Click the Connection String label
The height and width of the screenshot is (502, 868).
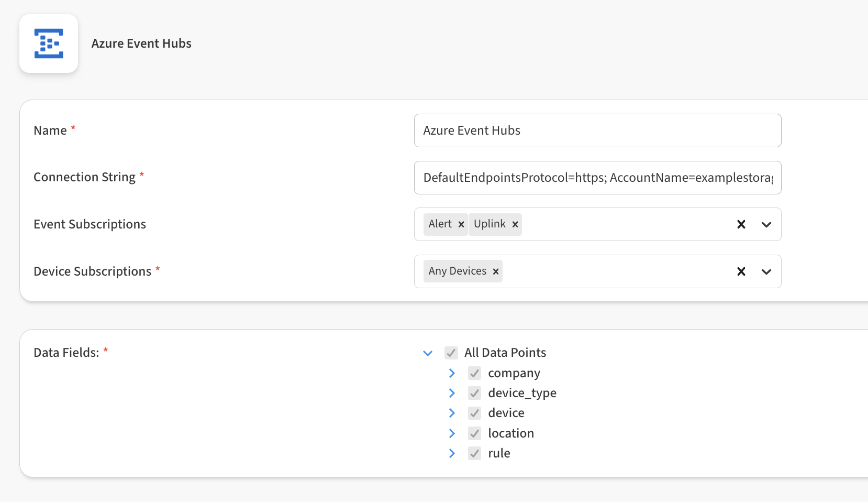click(x=85, y=178)
